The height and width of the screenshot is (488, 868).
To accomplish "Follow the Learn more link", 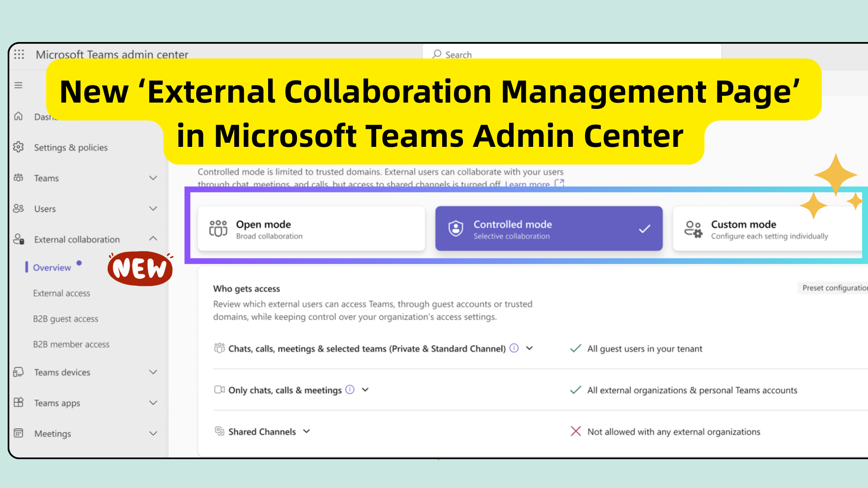I will (527, 184).
